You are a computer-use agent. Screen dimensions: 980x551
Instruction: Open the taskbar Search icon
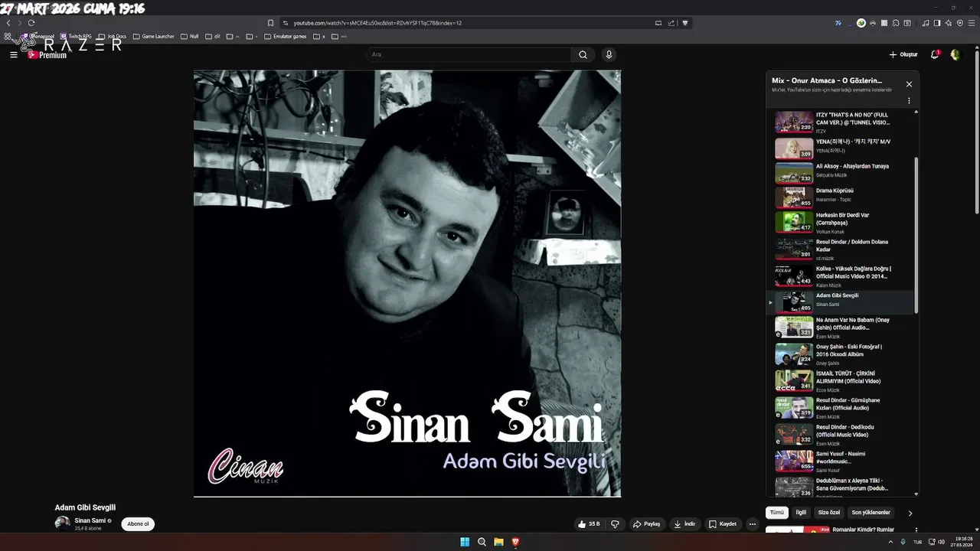(482, 542)
